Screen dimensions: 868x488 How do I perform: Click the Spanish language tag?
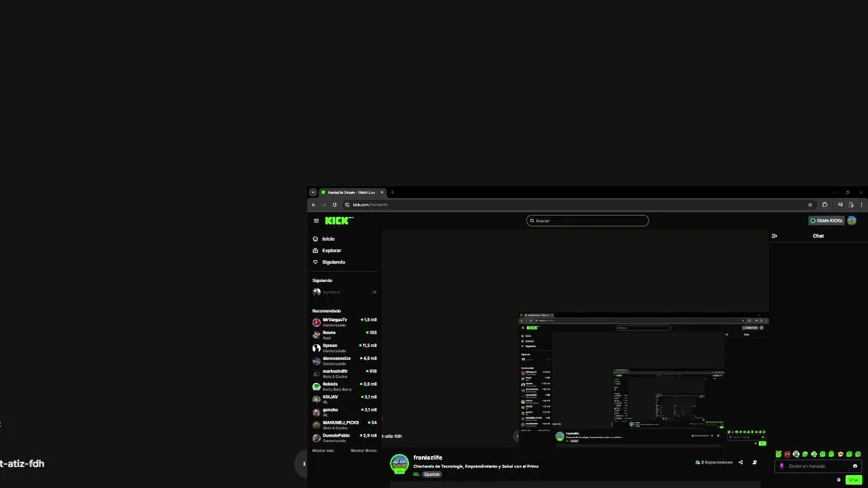[x=432, y=474]
